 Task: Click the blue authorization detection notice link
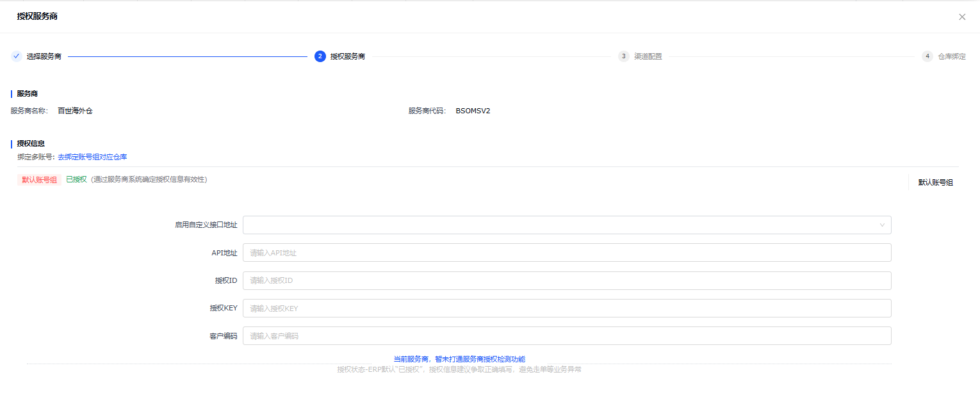coord(460,359)
